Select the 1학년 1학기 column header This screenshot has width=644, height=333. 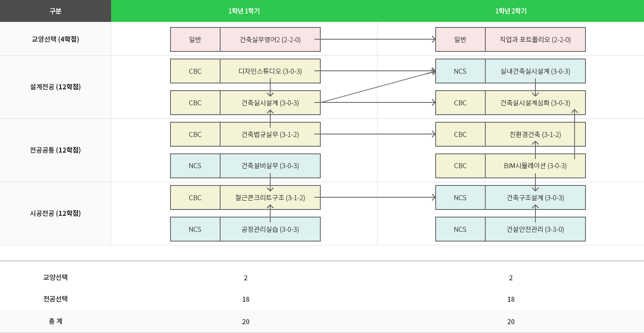click(x=244, y=11)
